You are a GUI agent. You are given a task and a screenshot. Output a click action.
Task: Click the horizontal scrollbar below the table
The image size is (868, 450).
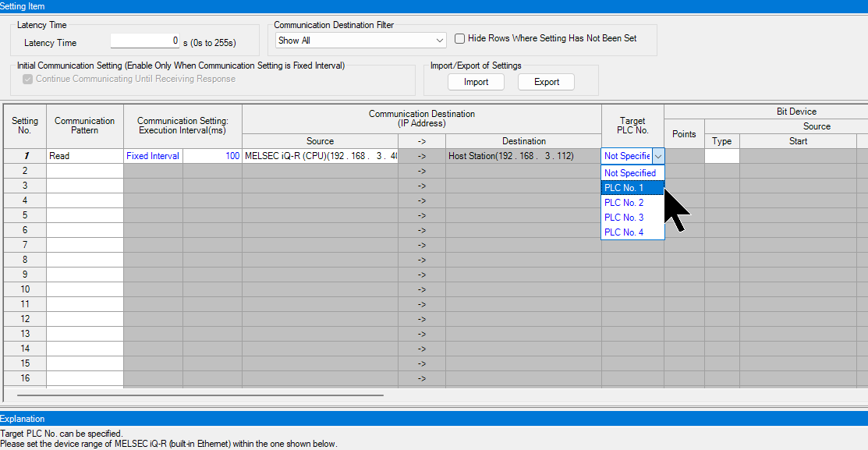click(x=200, y=395)
